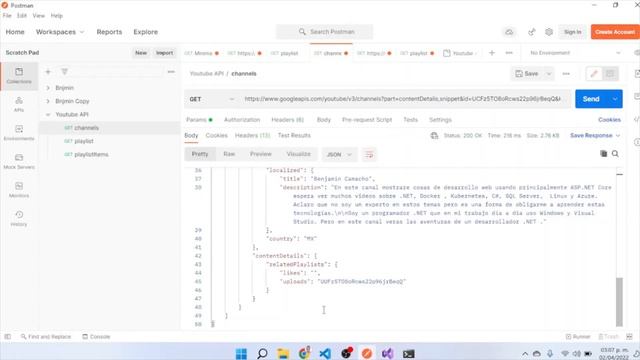This screenshot has width=640, height=360.
Task: Click the Create Account button
Action: click(x=615, y=32)
